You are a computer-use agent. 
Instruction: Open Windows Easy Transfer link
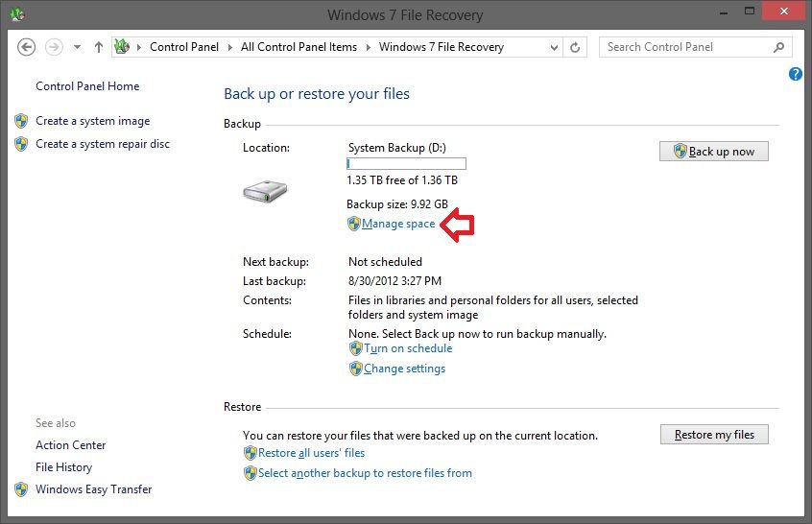(94, 489)
